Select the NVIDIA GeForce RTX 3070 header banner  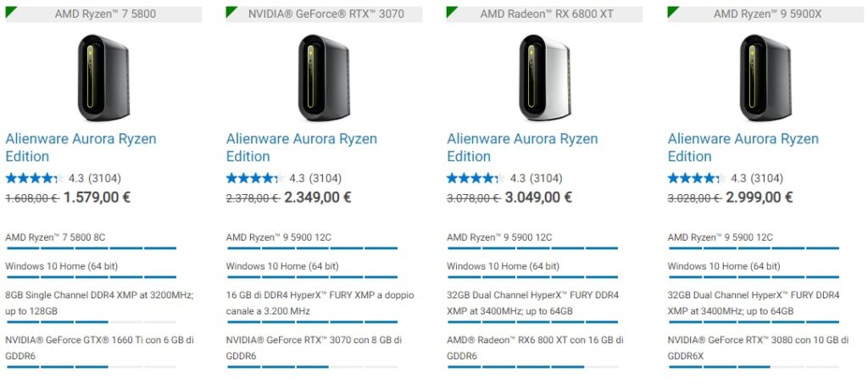click(x=324, y=14)
